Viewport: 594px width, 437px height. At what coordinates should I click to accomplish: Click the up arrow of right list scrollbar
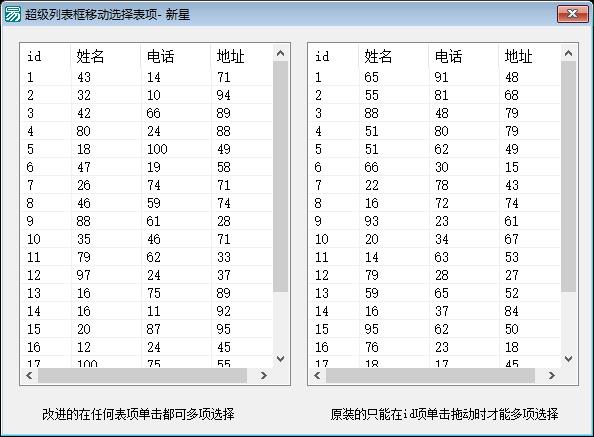click(x=568, y=53)
